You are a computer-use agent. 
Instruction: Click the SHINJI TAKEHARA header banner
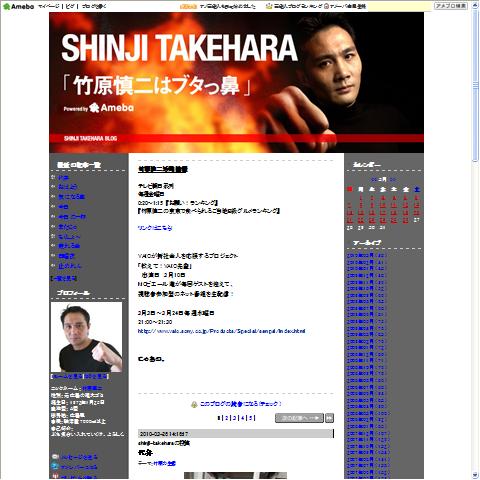coord(236,83)
